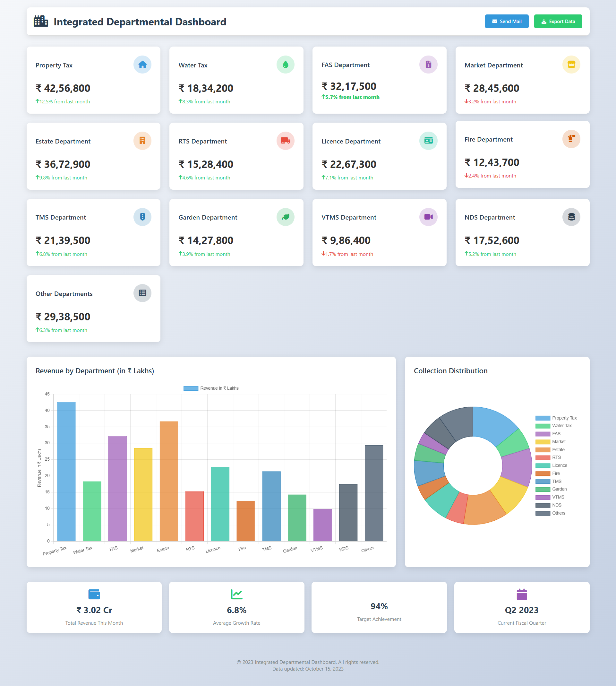Click the Water Tax droplet icon

[x=285, y=65]
